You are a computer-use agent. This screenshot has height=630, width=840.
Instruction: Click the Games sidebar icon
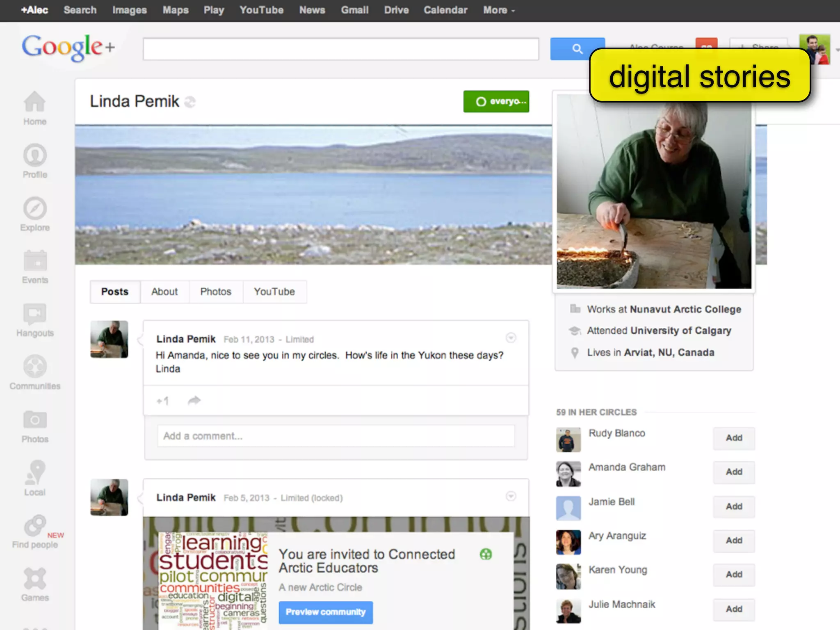point(34,578)
